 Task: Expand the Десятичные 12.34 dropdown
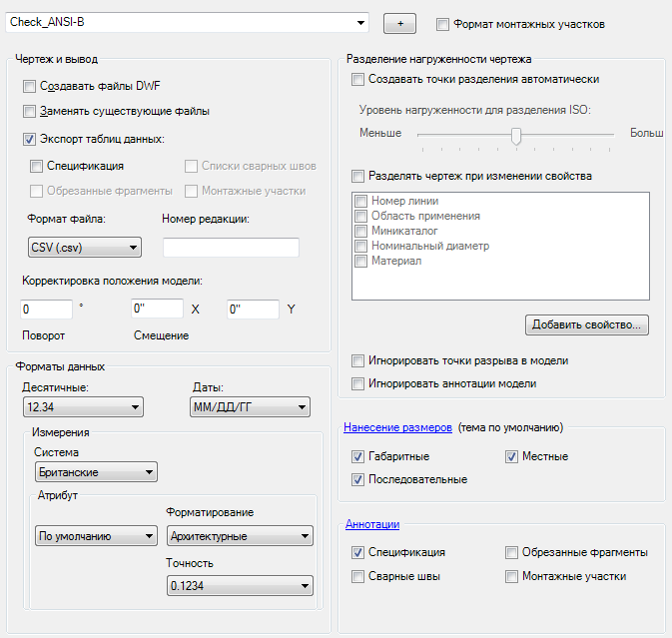click(x=82, y=406)
